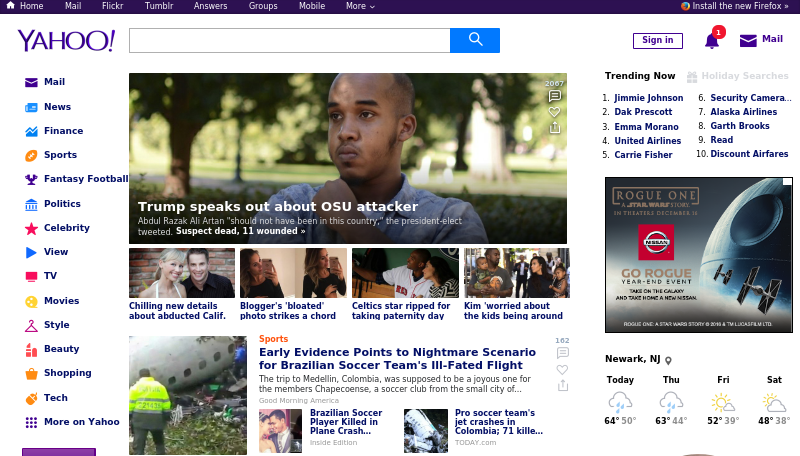This screenshot has height=456, width=800.
Task: Share the Trump OSU story icon
Action: click(555, 128)
